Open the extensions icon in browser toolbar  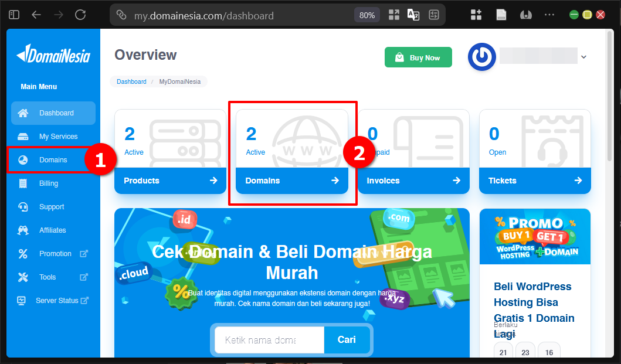click(476, 15)
